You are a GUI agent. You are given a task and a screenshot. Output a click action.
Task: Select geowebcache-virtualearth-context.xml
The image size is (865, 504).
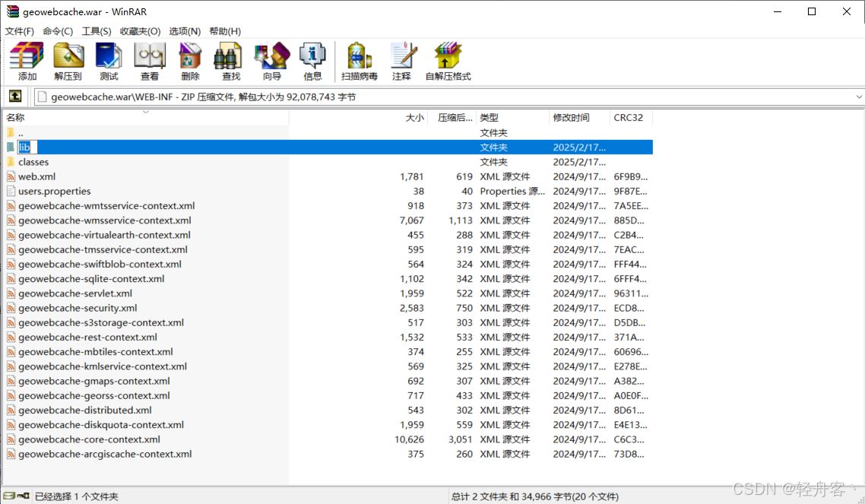[x=104, y=235]
